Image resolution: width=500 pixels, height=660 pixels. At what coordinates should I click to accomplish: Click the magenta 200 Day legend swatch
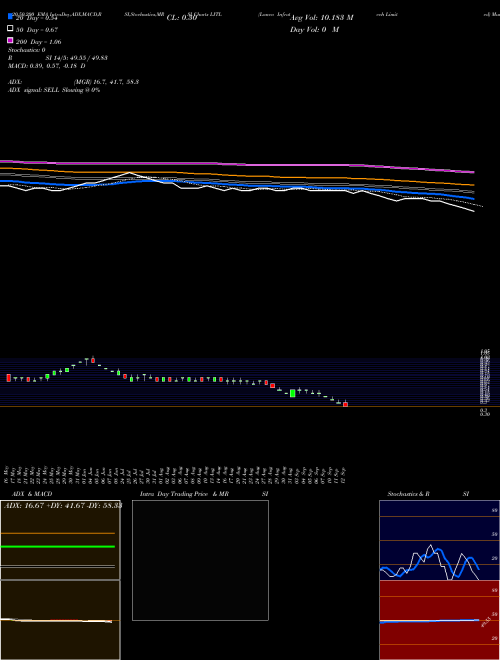tap(10, 40)
